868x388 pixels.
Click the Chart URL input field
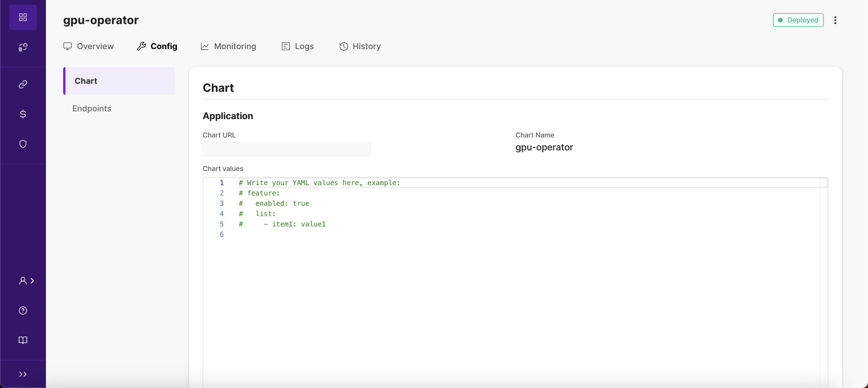[x=286, y=149]
